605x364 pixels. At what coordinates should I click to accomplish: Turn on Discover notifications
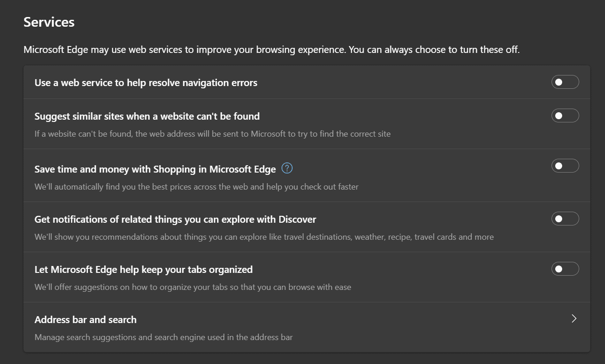click(x=565, y=219)
